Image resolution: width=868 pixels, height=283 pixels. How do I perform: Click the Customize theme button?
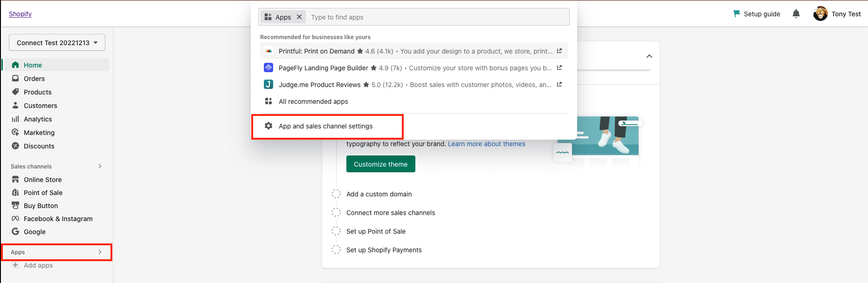pyautogui.click(x=381, y=164)
